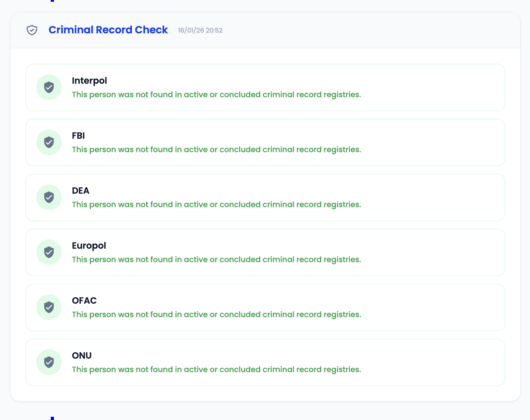The image size is (530, 420).
Task: Select the ONU registry title
Action: pyautogui.click(x=82, y=356)
